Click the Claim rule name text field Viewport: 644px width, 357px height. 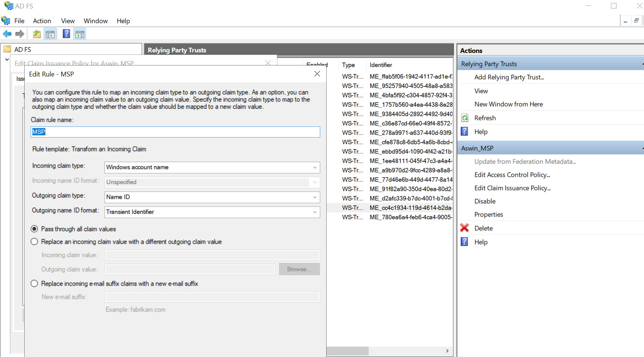(x=175, y=132)
